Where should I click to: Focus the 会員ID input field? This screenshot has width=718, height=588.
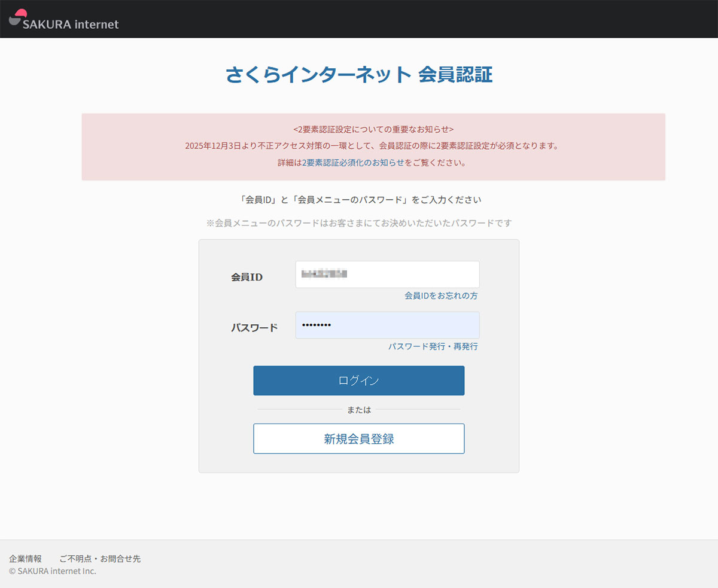click(x=387, y=275)
